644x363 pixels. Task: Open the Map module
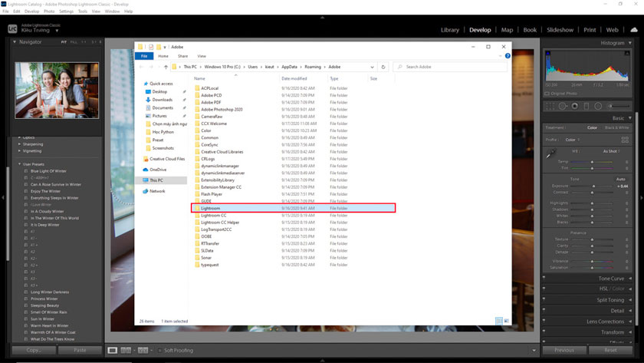tap(507, 30)
